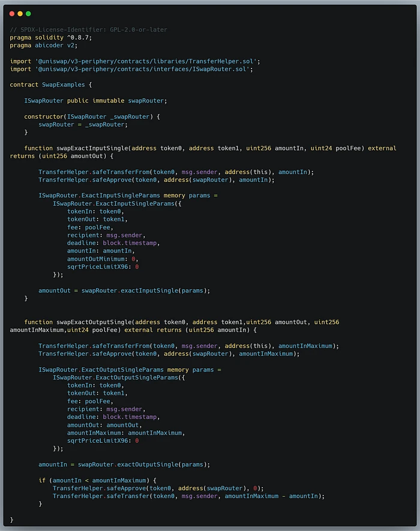Place cursor on pragma solidity ^0.8.7 line
The height and width of the screenshot is (531, 420).
pos(51,37)
